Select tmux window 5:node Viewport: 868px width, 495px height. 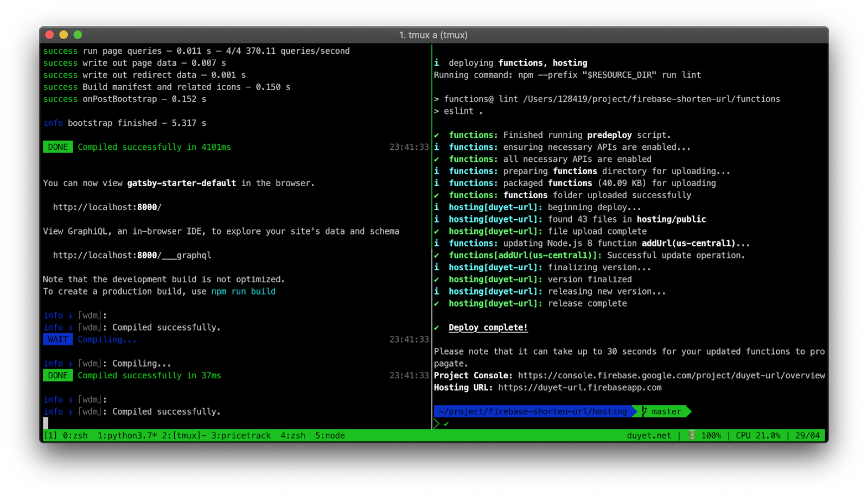click(330, 435)
